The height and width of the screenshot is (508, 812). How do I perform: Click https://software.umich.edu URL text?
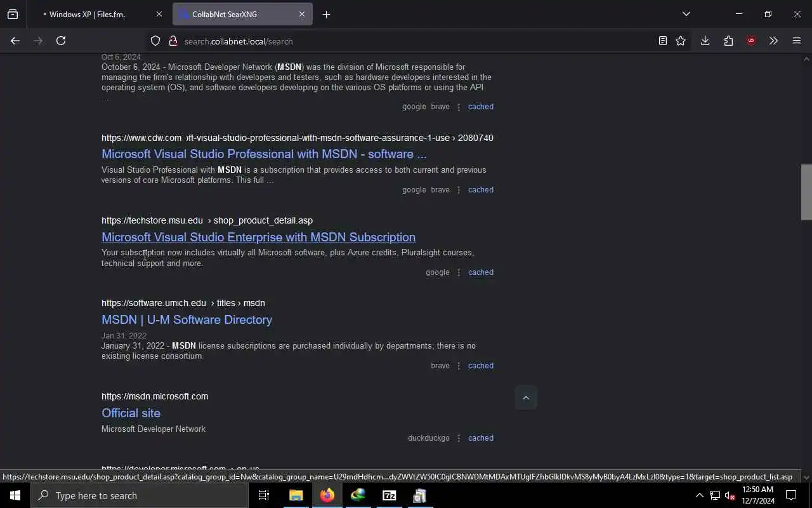(x=154, y=303)
